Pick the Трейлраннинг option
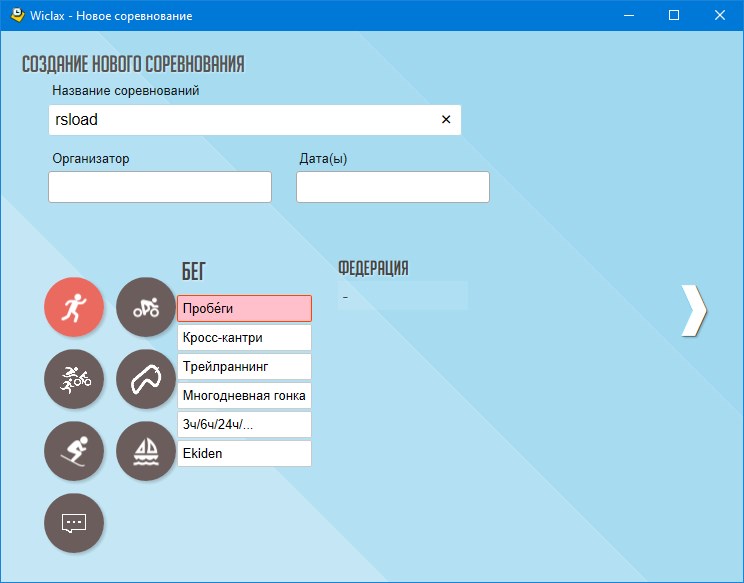The height and width of the screenshot is (583, 744). [244, 366]
